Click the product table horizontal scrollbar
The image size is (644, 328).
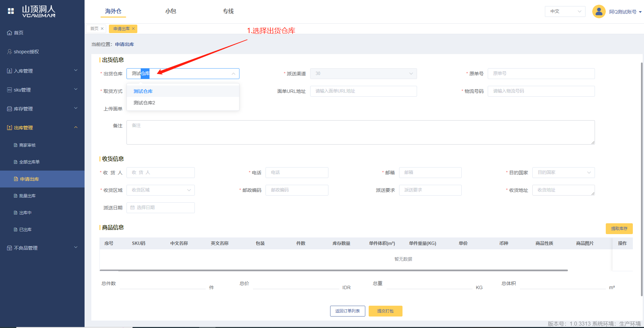tap(333, 270)
